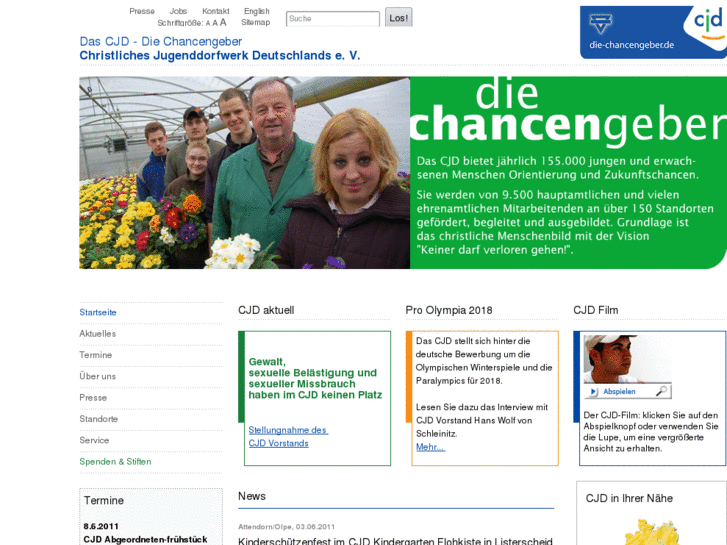
Task: Select the medium font size A
Action: [x=215, y=23]
